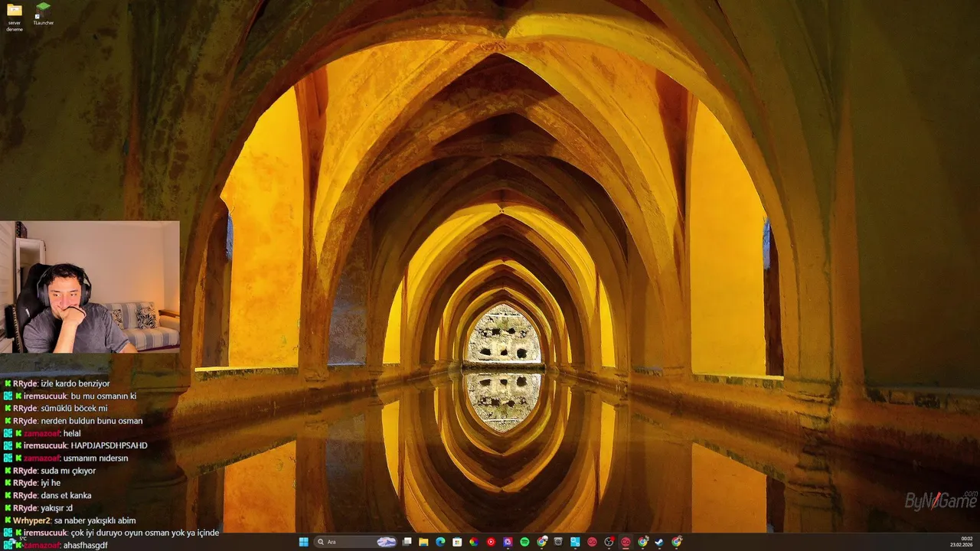
Task: Click chat message "bu mu osmanın ki"
Action: 103,396
